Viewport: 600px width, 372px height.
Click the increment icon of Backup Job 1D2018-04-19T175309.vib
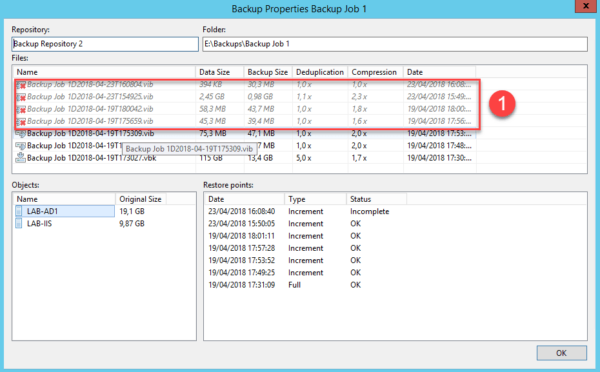click(x=20, y=134)
